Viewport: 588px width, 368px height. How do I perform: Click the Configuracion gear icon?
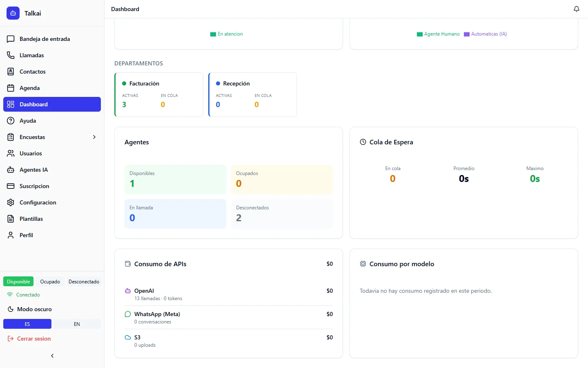(11, 202)
